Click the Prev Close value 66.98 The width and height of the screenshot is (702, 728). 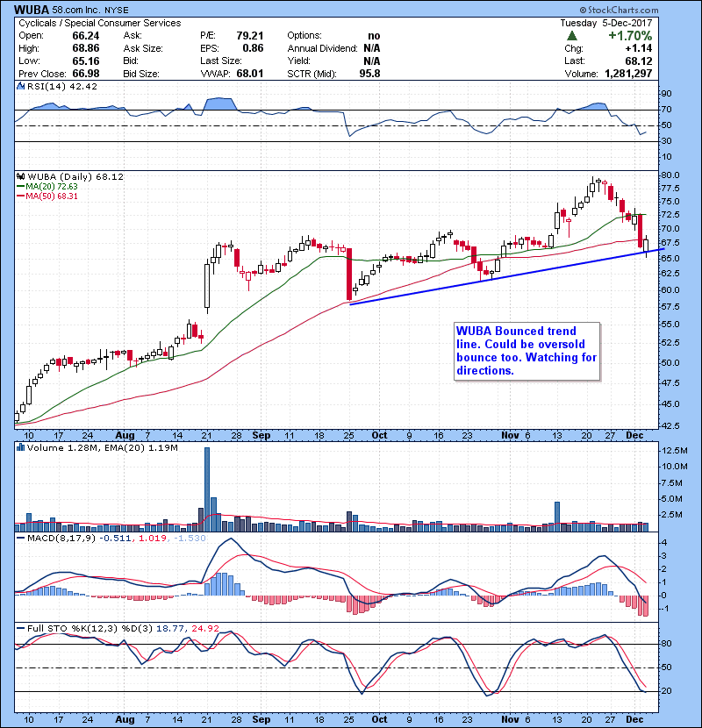click(x=85, y=74)
